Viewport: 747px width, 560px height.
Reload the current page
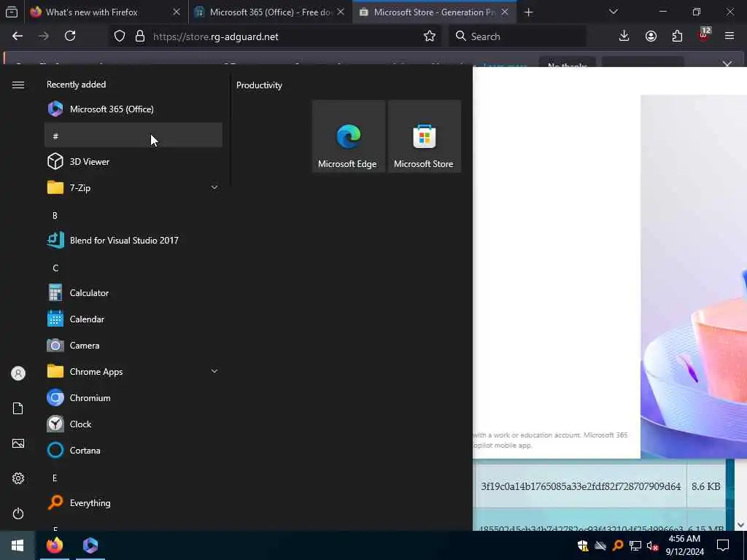tap(70, 36)
